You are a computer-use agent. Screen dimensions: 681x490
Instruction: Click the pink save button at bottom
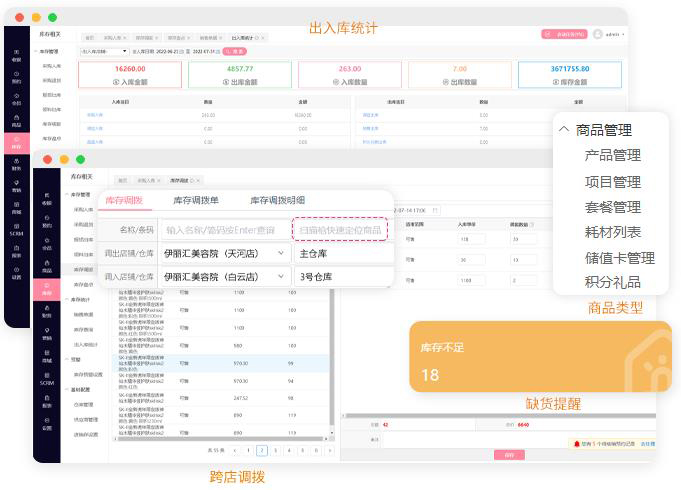[x=508, y=455]
